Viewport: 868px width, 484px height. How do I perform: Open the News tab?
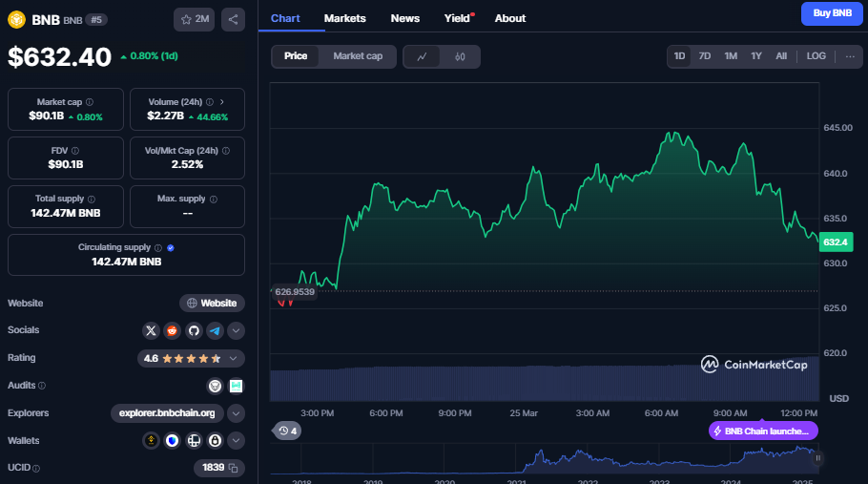coord(405,18)
